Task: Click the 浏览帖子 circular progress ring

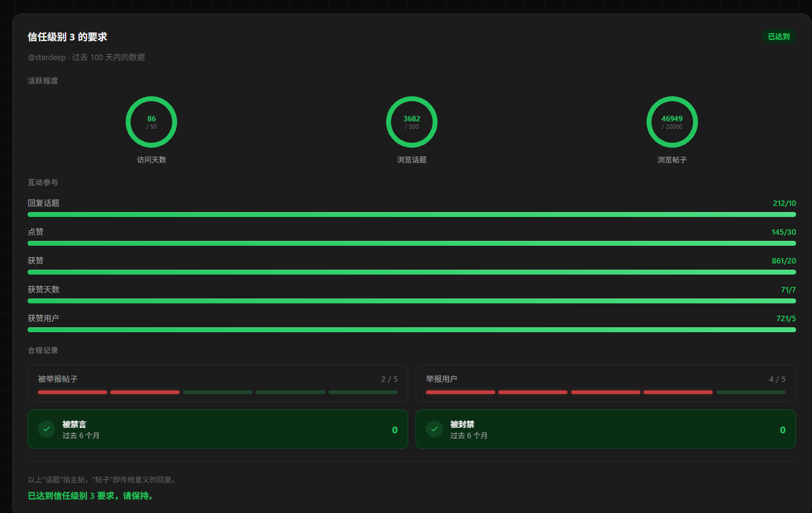Action: [672, 122]
